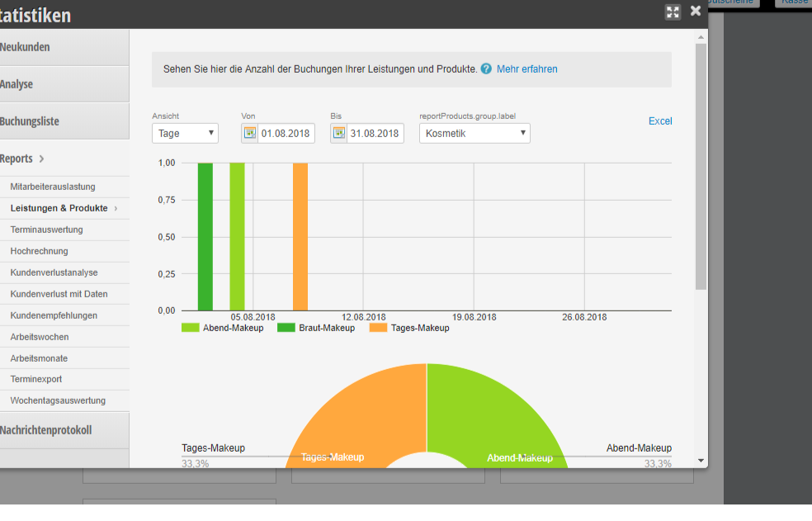812x521 pixels.
Task: Open the Neukunden sidebar tab
Action: coord(25,47)
